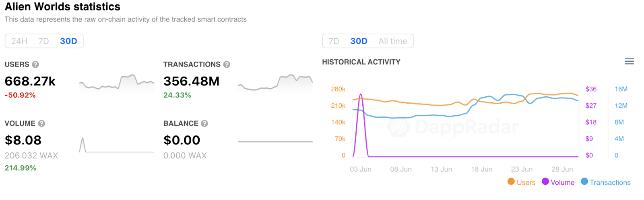Set historical activity chart to 7D

pyautogui.click(x=334, y=41)
